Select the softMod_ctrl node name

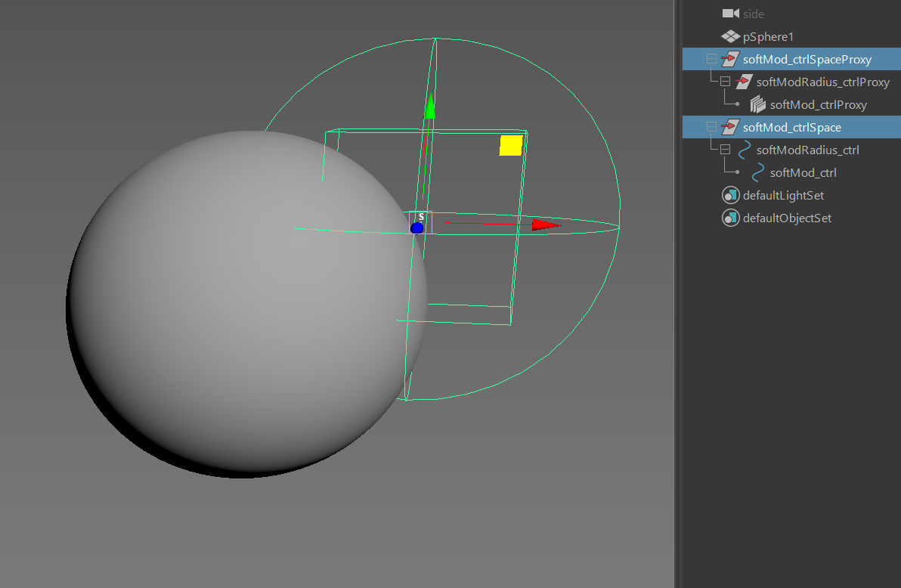coord(803,172)
